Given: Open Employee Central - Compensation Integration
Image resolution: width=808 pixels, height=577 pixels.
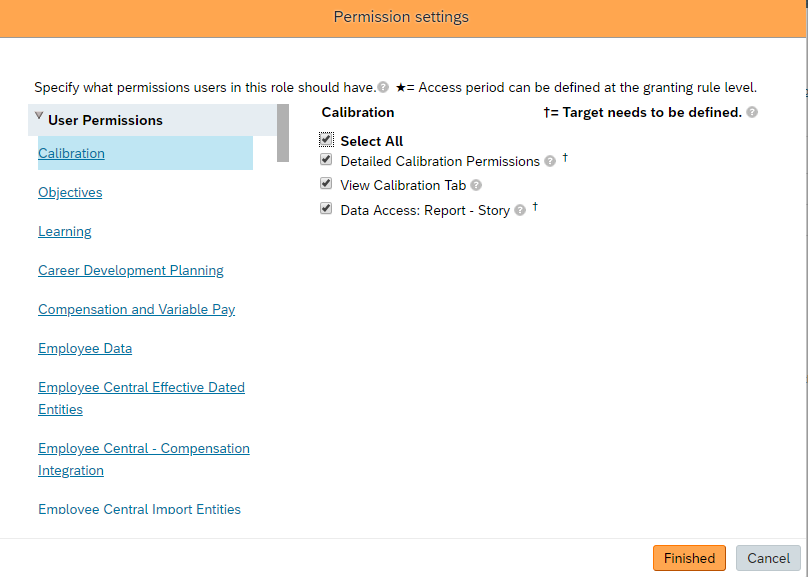Looking at the screenshot, I should coord(144,449).
